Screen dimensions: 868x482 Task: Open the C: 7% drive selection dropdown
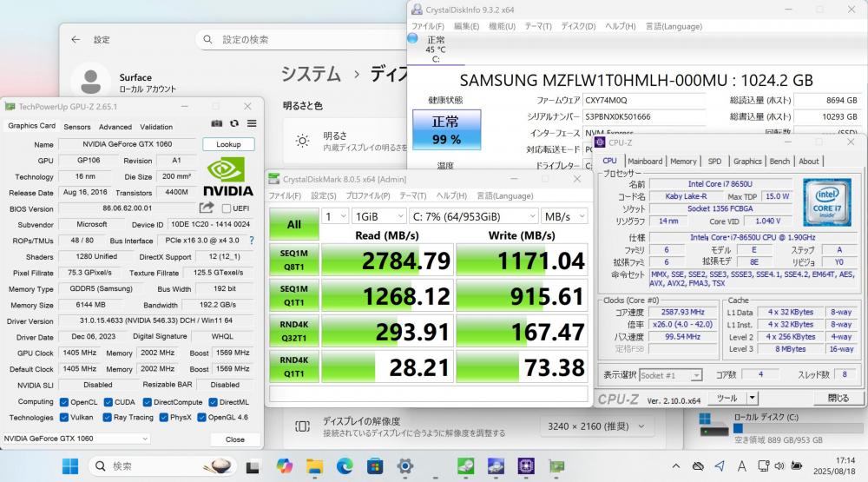(x=474, y=216)
